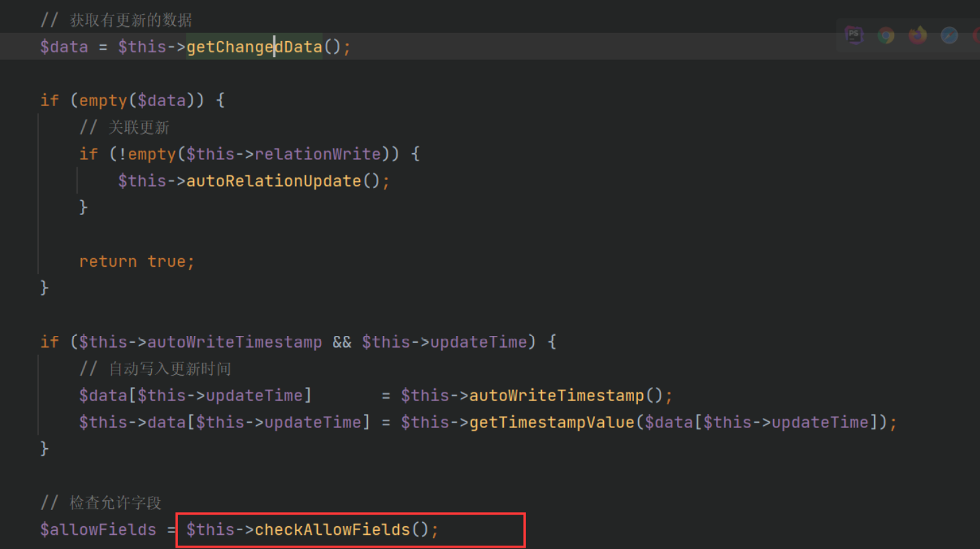Click the && operator in the if condition
This screenshot has width=980, height=549.
(342, 342)
